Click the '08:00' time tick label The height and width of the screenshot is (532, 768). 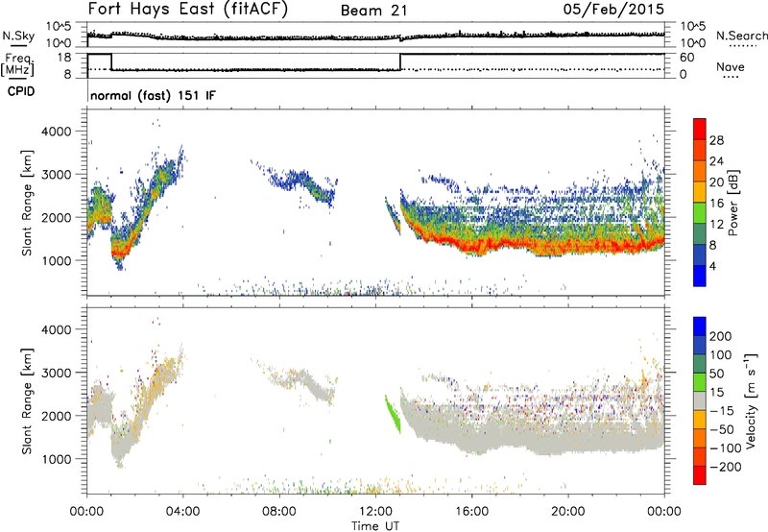tap(279, 512)
